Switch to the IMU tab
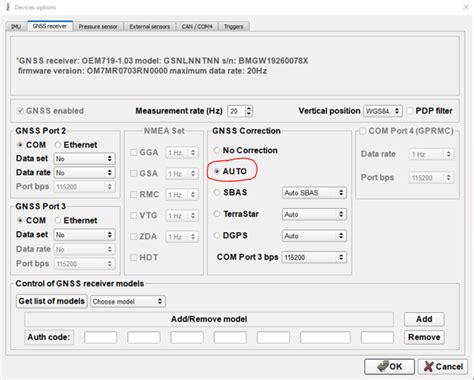Screen dimensions: 474x380 coord(16,26)
